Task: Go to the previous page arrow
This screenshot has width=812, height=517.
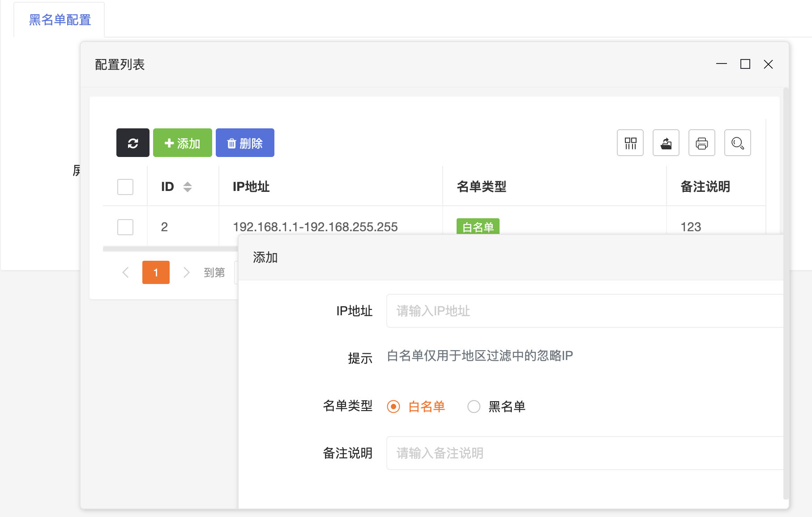Action: tap(126, 272)
